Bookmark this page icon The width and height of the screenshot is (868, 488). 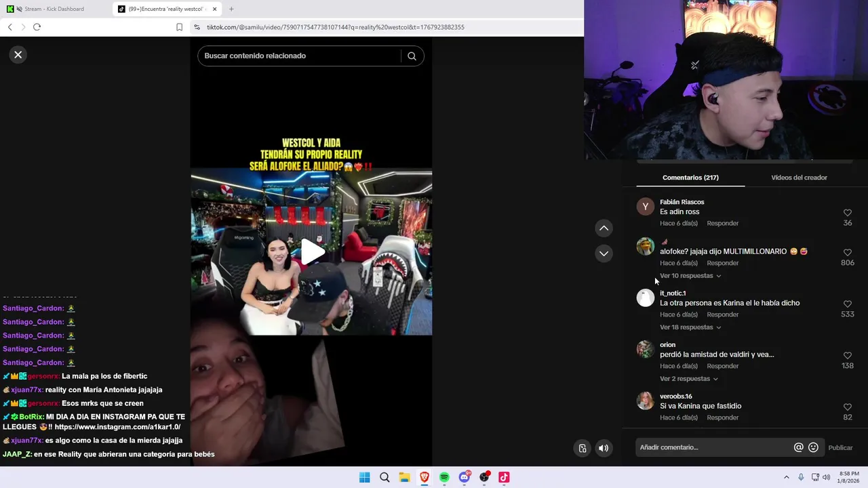pos(179,27)
